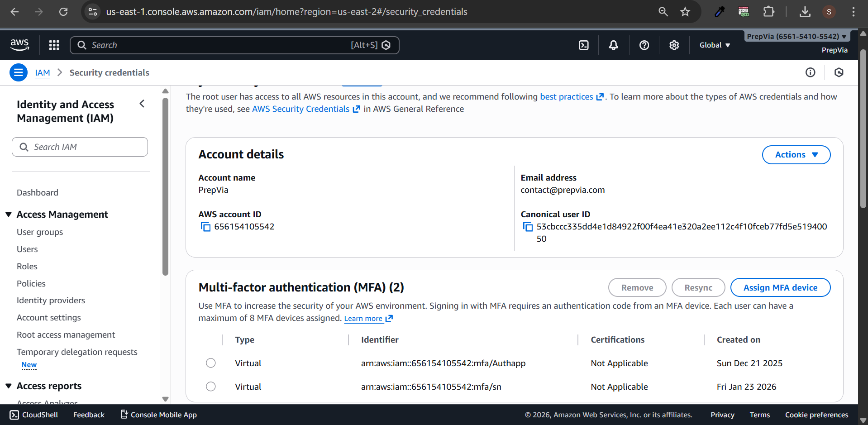The width and height of the screenshot is (868, 425).
Task: Copy the AWS account ID
Action: pyautogui.click(x=205, y=227)
